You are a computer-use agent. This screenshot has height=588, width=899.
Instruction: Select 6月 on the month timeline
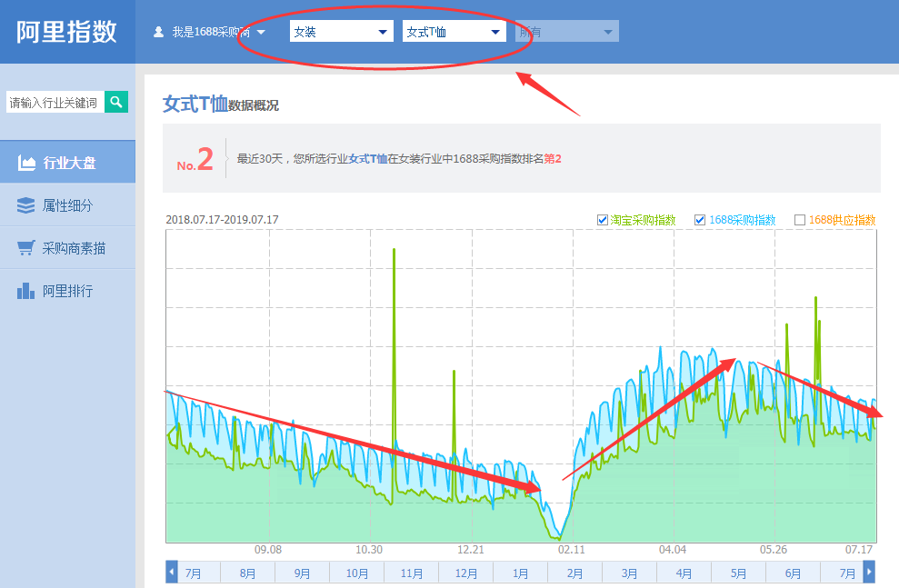[793, 573]
